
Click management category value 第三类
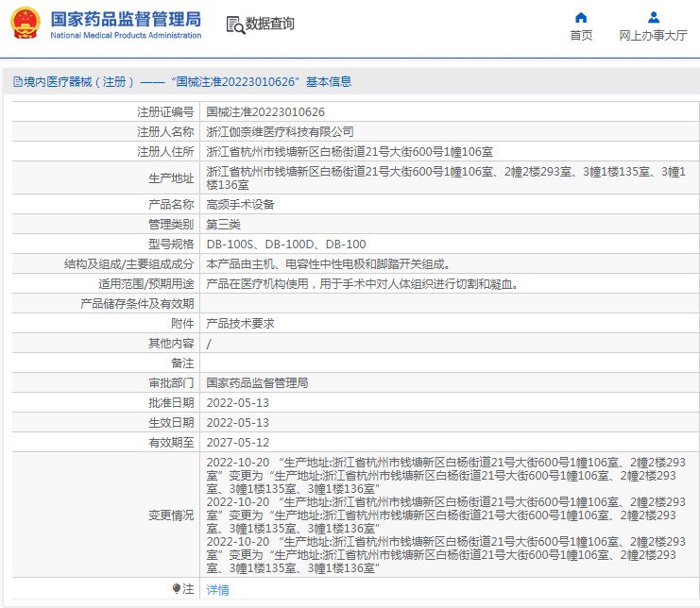[223, 224]
